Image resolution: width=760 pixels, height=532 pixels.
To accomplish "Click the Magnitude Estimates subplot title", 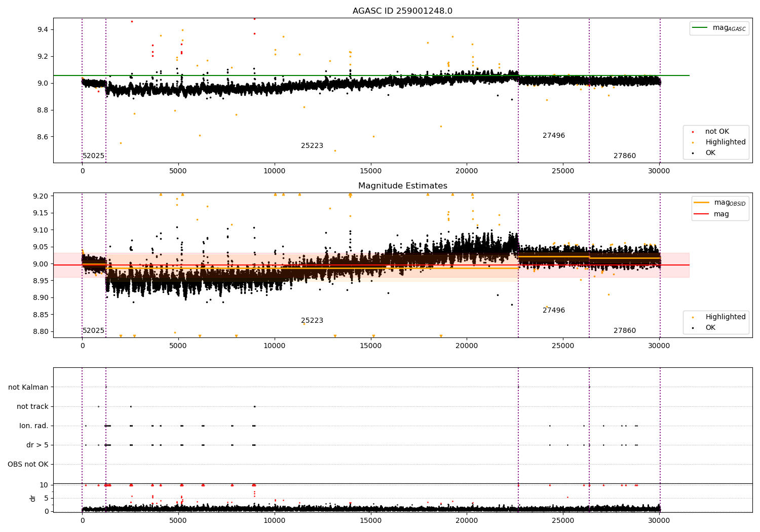I will pyautogui.click(x=402, y=186).
